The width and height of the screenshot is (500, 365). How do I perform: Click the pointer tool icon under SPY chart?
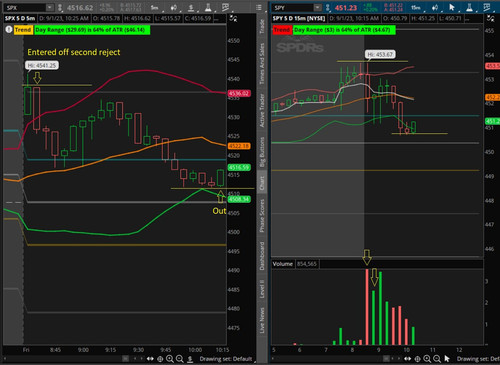coord(447,359)
